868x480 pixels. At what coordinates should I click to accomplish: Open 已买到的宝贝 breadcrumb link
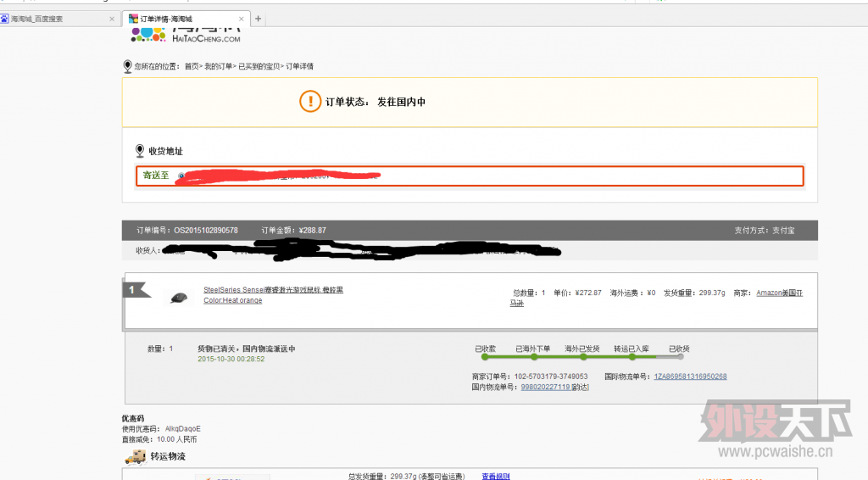click(259, 66)
